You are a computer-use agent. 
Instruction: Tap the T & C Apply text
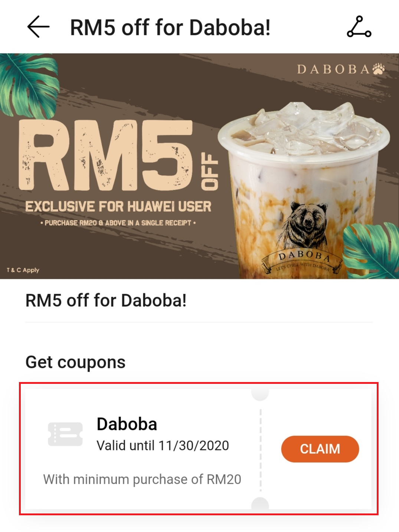coord(23,270)
